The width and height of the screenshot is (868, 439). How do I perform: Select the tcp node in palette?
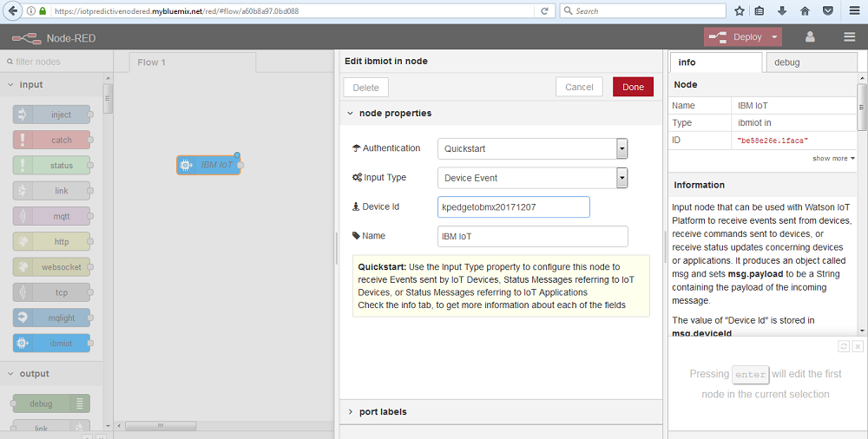pyautogui.click(x=51, y=293)
